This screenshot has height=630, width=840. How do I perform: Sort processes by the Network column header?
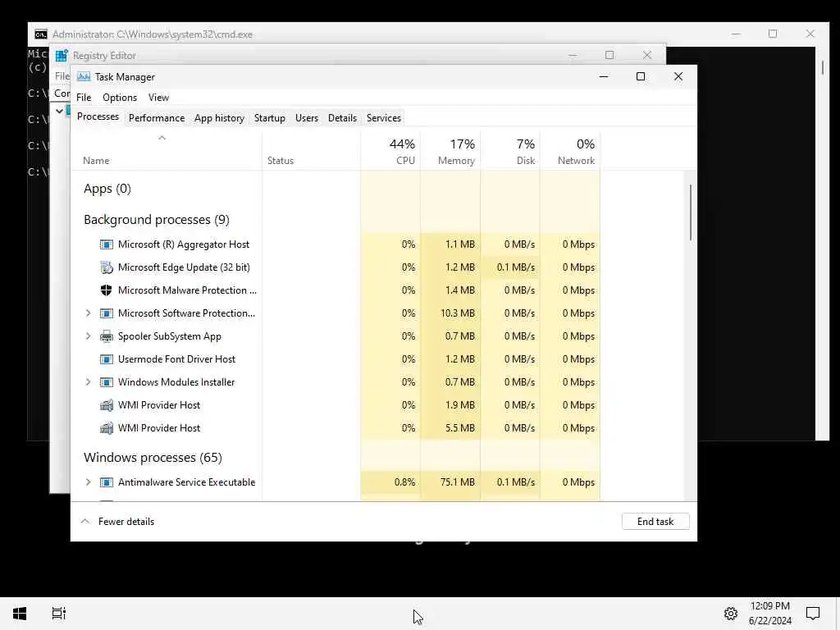[570, 152]
